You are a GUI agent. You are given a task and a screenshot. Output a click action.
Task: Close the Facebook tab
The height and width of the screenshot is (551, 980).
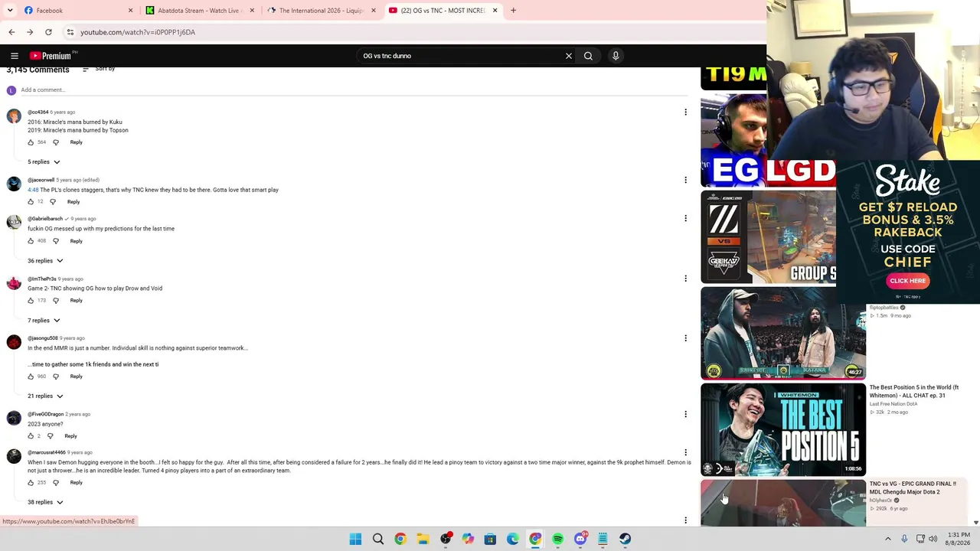tap(130, 11)
